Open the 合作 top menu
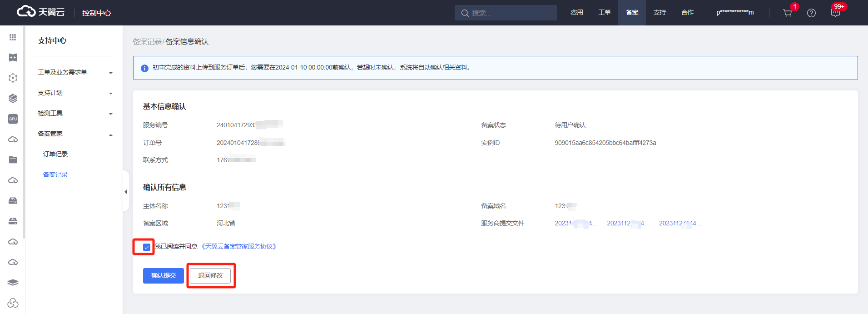The width and height of the screenshot is (868, 314). click(x=687, y=13)
